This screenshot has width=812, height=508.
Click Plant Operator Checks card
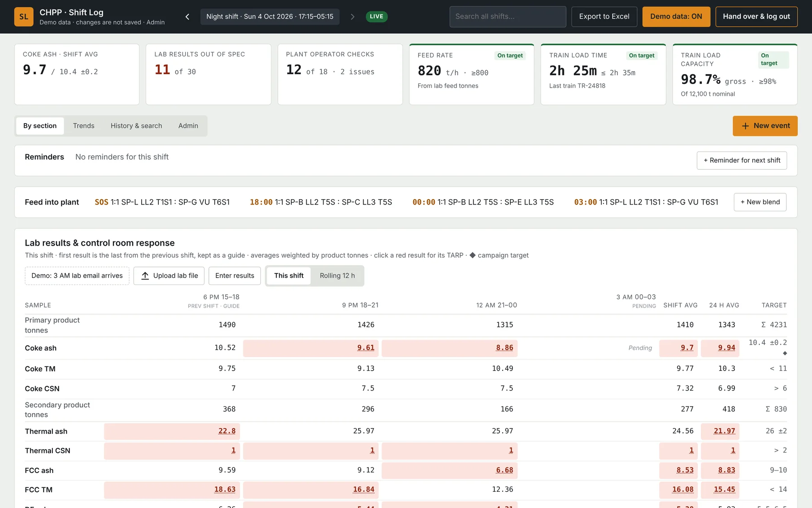[x=340, y=75]
